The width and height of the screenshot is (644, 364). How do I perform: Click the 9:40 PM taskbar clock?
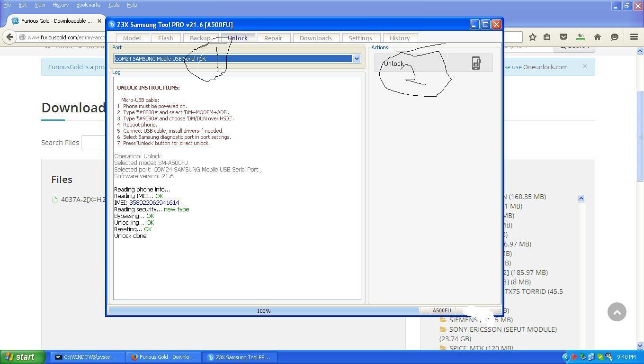(626, 357)
